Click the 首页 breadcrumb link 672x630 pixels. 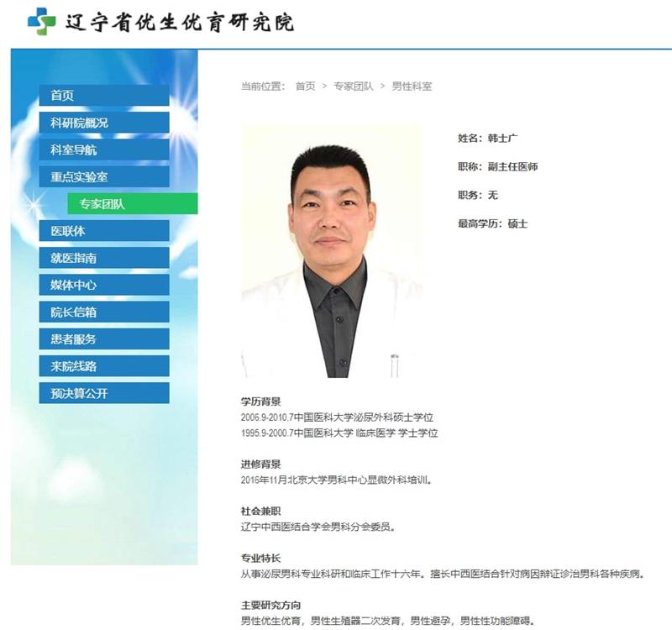pyautogui.click(x=306, y=87)
